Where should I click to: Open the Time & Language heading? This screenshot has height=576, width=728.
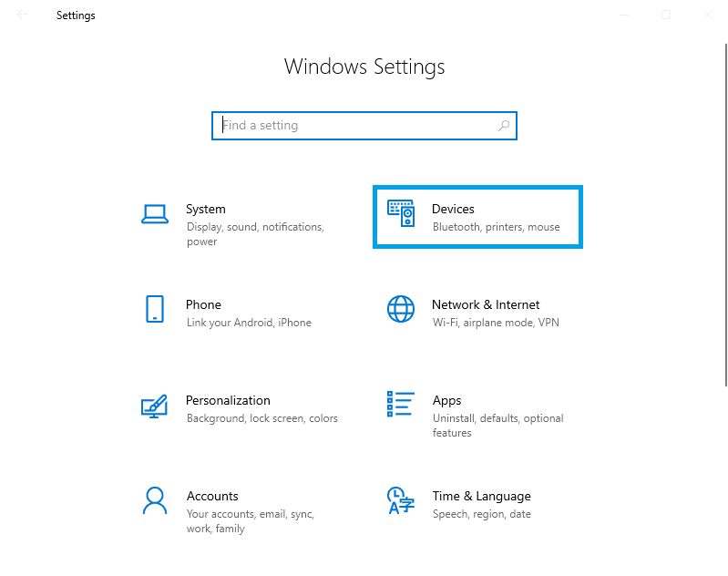pyautogui.click(x=481, y=496)
